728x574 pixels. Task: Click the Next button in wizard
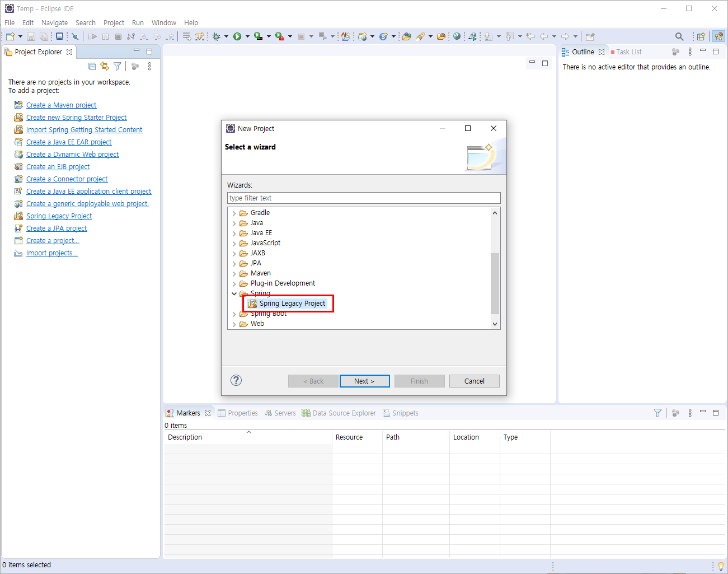364,381
